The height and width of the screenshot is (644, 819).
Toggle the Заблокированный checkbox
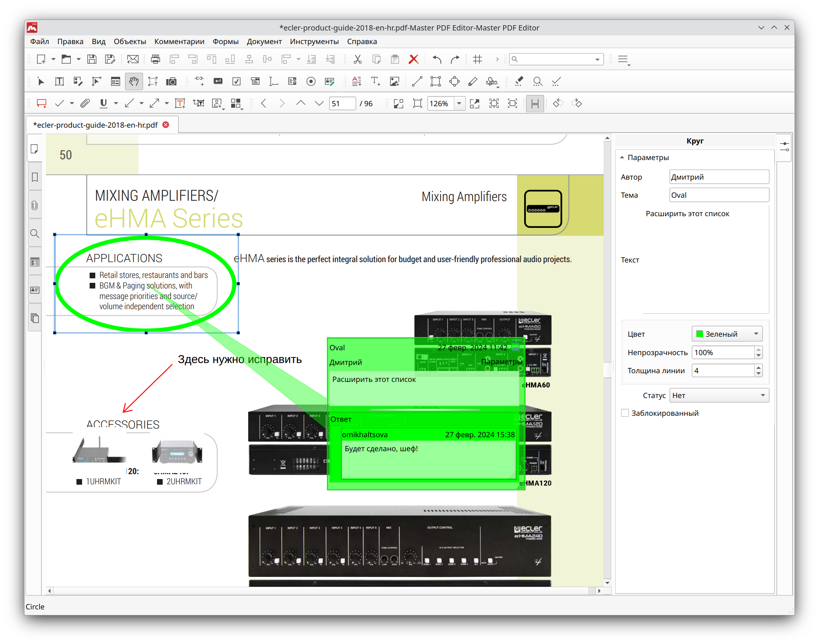pyautogui.click(x=624, y=414)
